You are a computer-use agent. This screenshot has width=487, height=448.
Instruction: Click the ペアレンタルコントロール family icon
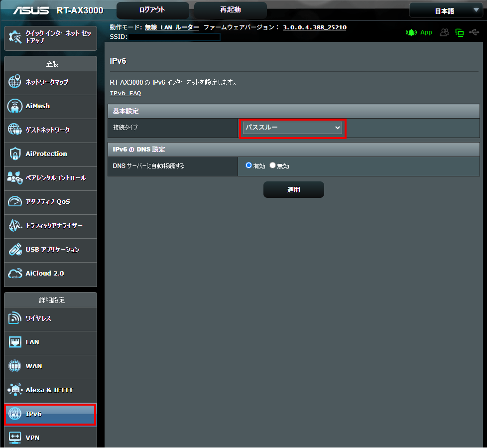pos(14,177)
